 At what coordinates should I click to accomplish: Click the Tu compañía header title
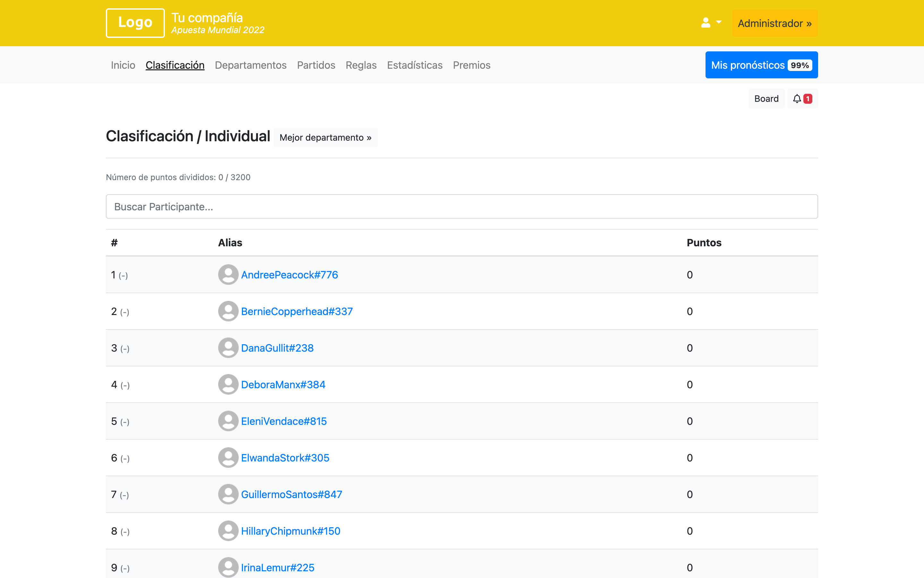pyautogui.click(x=207, y=18)
